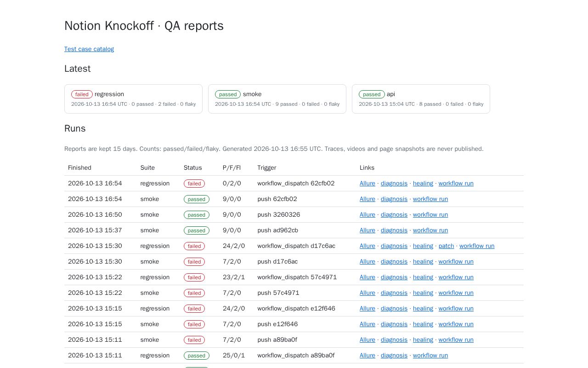Screen dimensions: 588x368
Task: Open Allure report for push 57c4971 run
Action: (x=367, y=293)
